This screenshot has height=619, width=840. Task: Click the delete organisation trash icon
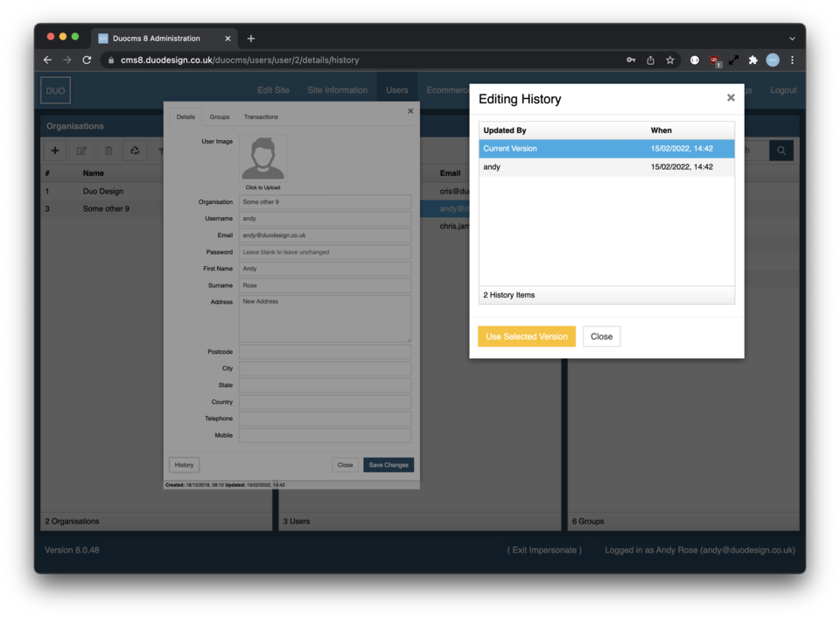pyautogui.click(x=108, y=151)
